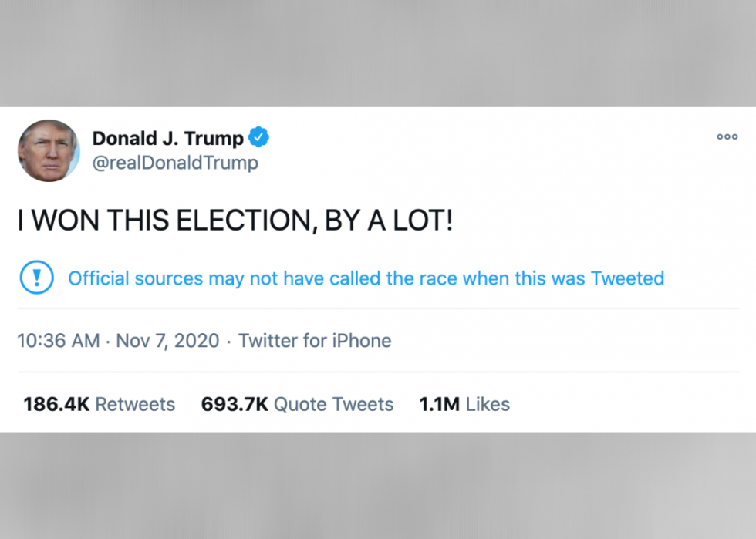
Task: Click Donald J. Trump's profile avatar
Action: point(49,150)
